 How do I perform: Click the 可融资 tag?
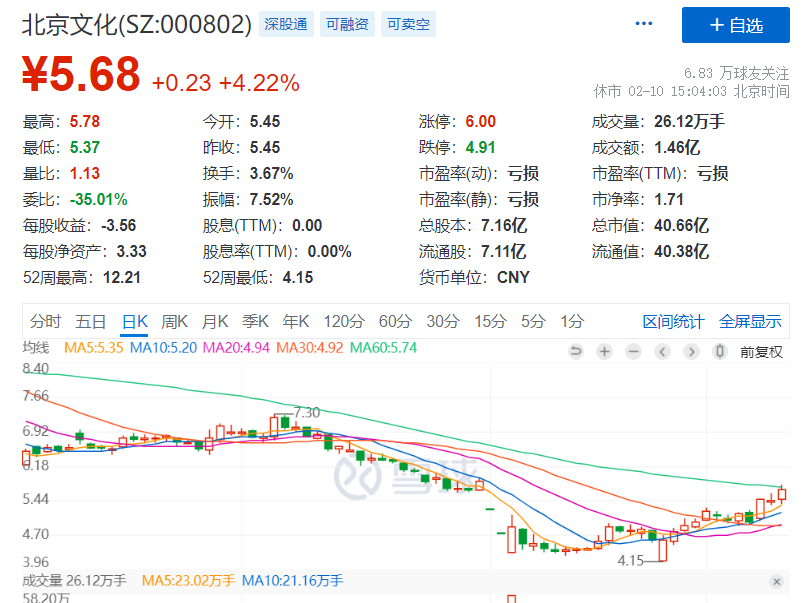click(347, 24)
